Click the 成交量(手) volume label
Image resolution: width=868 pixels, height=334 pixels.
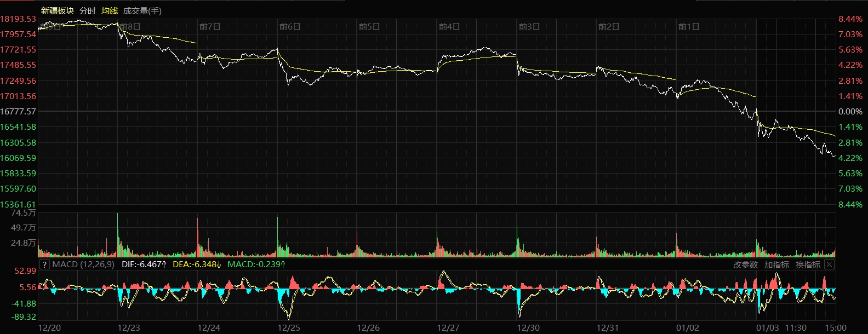click(142, 11)
